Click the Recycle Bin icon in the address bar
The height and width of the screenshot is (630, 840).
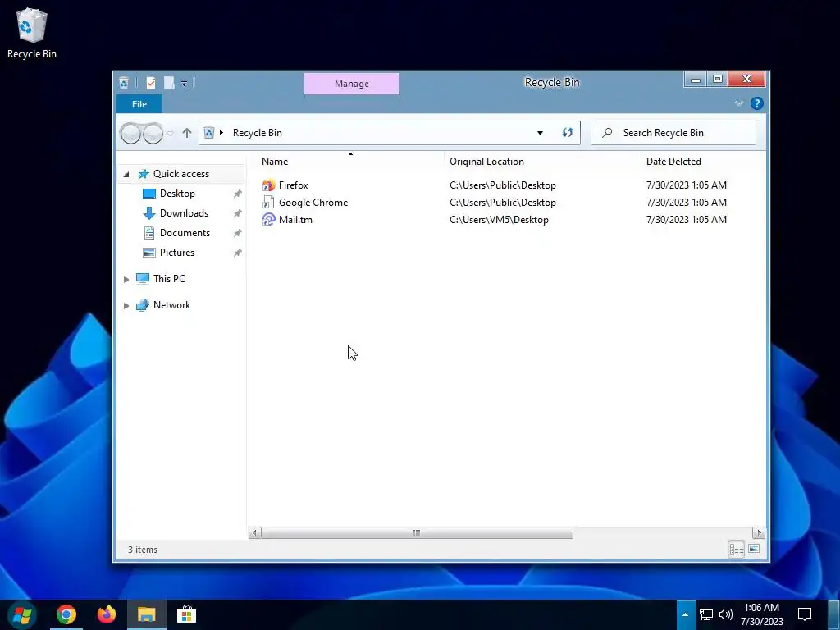209,133
